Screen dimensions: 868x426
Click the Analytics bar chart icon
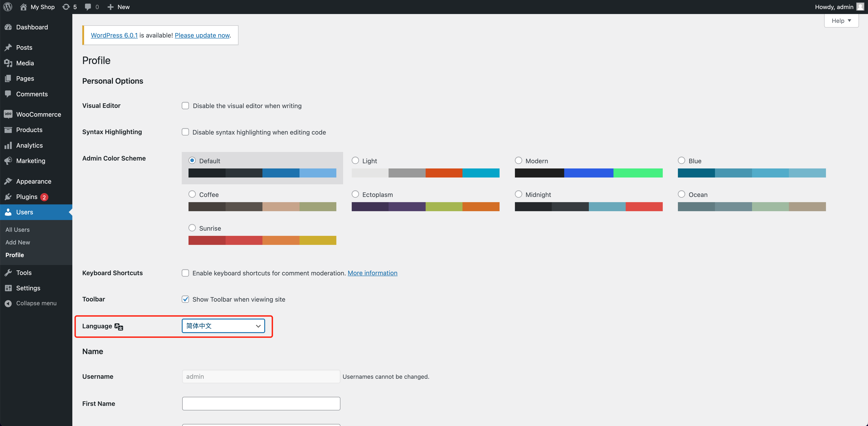[8, 145]
